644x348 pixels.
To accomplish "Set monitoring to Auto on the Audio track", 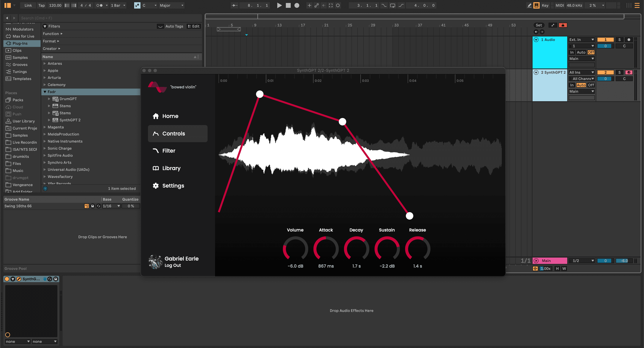I will point(581,52).
